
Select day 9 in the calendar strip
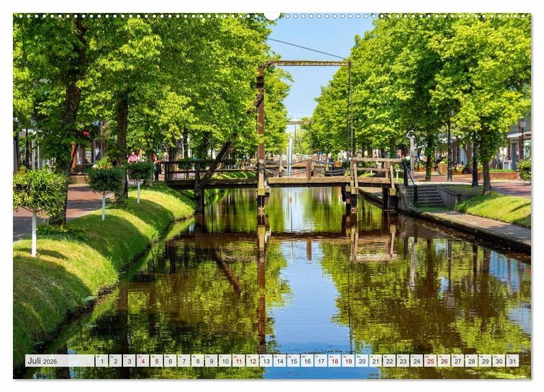(211, 361)
